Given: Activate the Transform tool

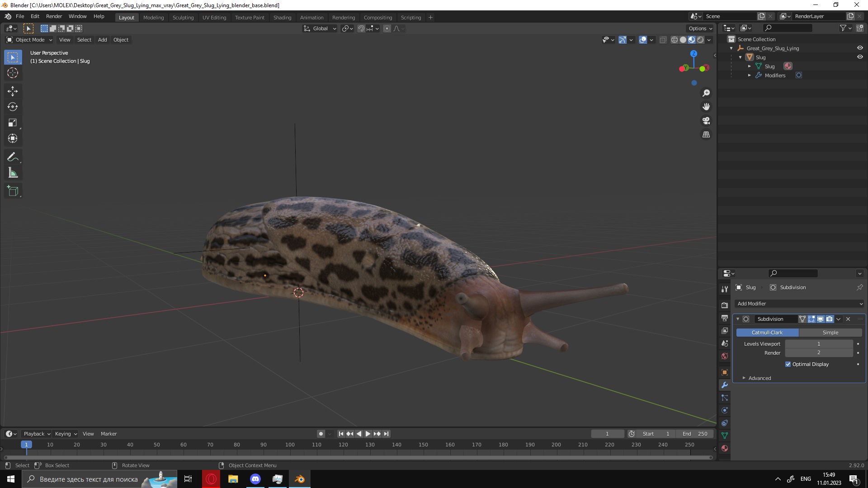Looking at the screenshot, I should pos(13,139).
